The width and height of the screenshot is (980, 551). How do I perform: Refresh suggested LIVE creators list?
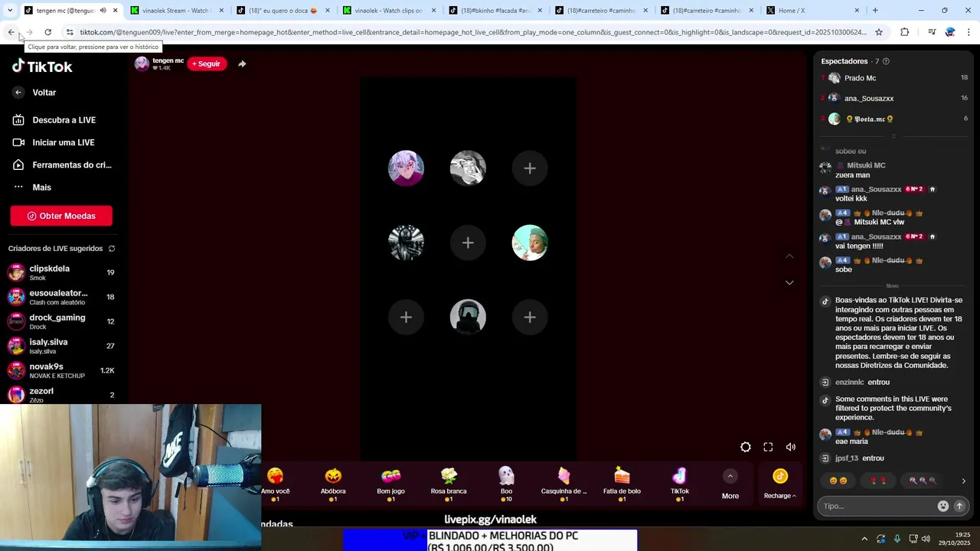click(112, 249)
